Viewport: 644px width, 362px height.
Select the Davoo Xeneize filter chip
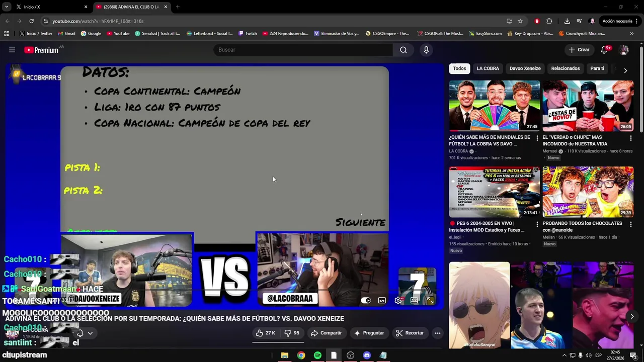[x=525, y=68]
